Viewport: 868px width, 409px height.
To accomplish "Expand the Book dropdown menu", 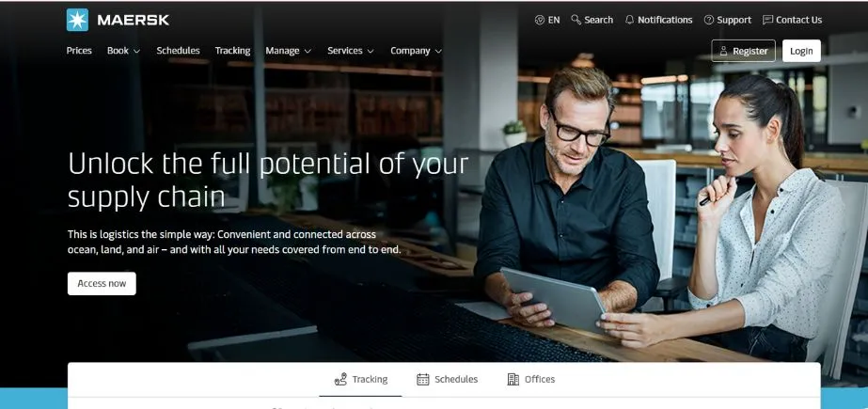I will 123,51.
